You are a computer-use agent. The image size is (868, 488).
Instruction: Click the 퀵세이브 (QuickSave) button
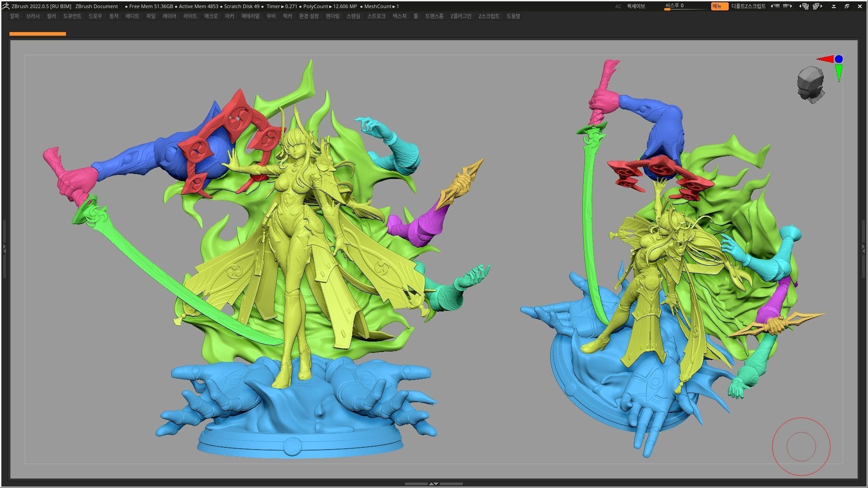coord(636,6)
